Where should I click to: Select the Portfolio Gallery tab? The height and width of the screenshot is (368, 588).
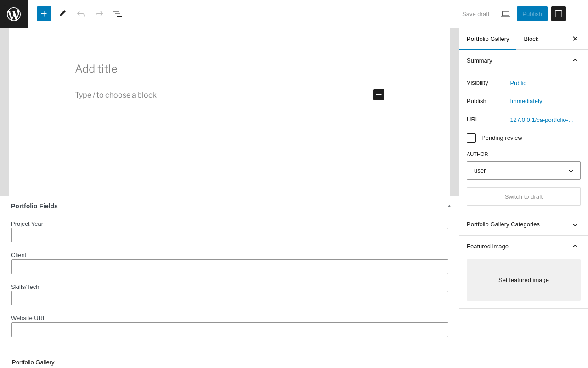[x=488, y=39]
